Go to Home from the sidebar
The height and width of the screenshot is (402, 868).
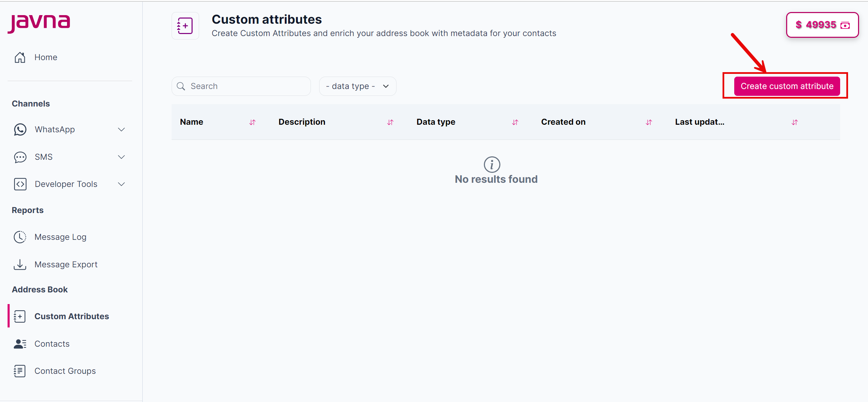pyautogui.click(x=46, y=57)
